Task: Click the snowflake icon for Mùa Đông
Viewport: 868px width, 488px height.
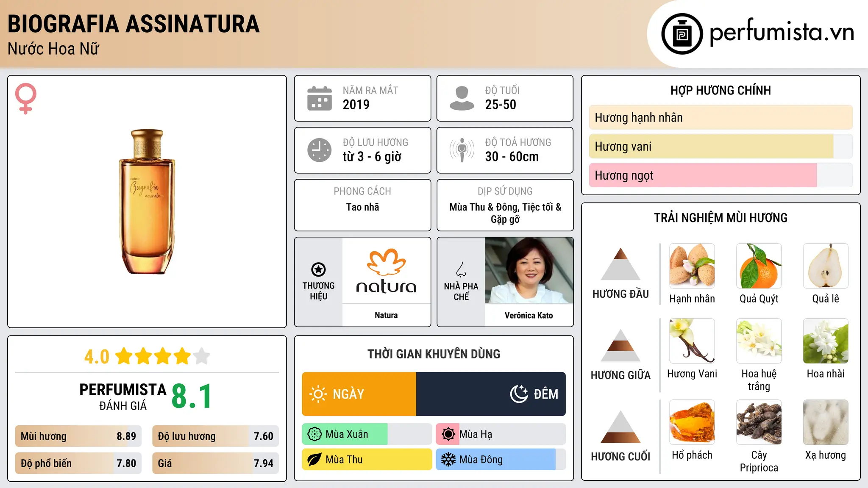Action: [x=448, y=460]
